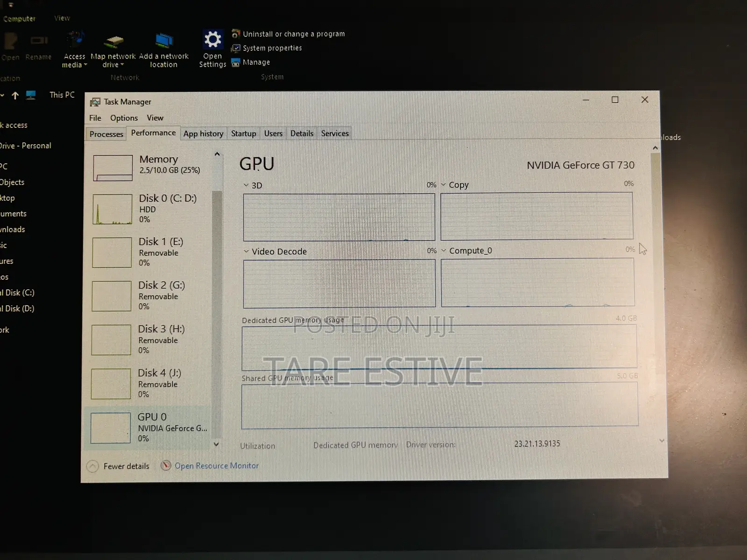Click the Explorer up-arrow navigation icon

(15, 95)
